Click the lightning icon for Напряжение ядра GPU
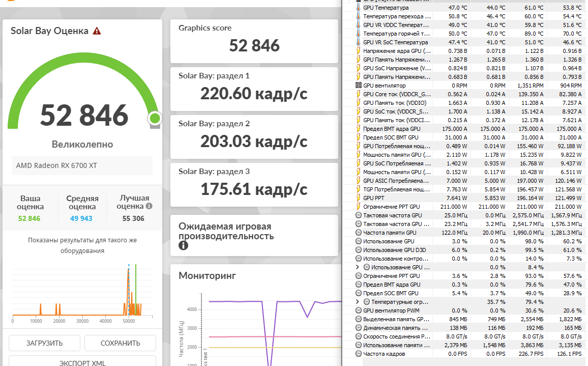This screenshot has height=366, width=588. [358, 51]
